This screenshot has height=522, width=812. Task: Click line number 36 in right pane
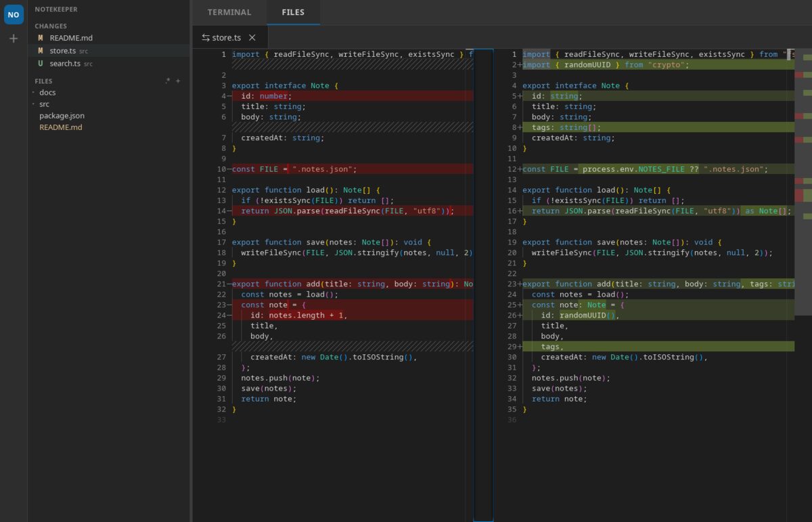coord(512,420)
